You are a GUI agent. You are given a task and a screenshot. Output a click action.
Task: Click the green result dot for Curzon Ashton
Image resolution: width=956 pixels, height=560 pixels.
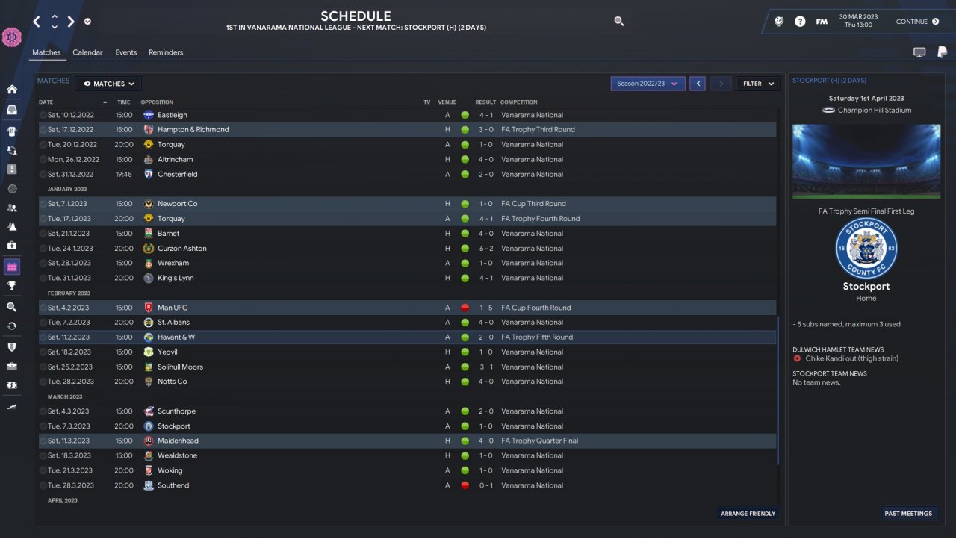click(465, 249)
